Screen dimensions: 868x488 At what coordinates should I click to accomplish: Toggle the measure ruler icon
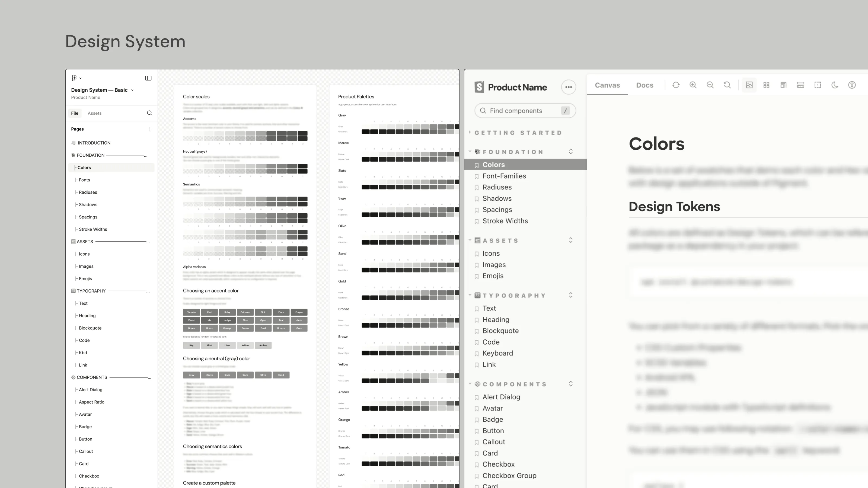tap(801, 85)
